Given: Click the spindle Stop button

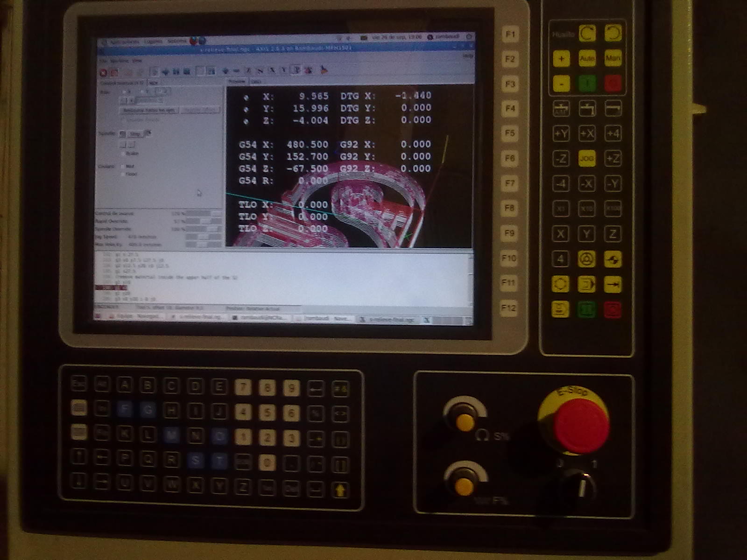Looking at the screenshot, I should 135,134.
